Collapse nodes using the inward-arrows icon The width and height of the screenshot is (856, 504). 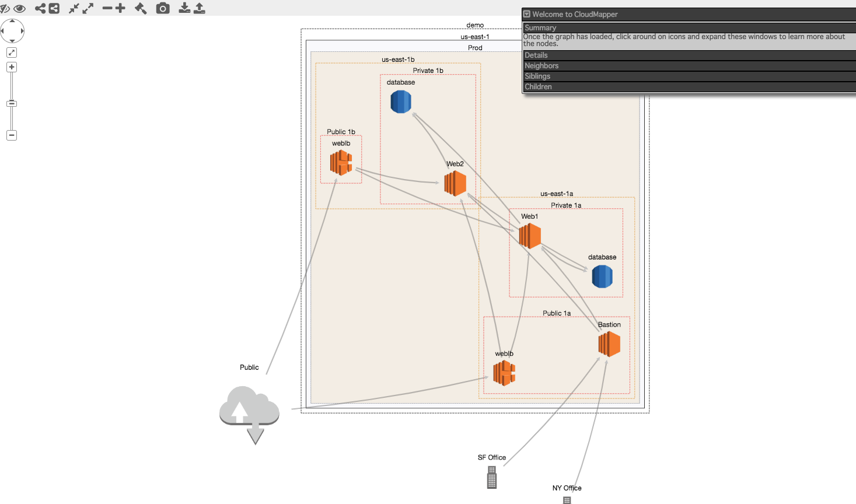(x=74, y=9)
